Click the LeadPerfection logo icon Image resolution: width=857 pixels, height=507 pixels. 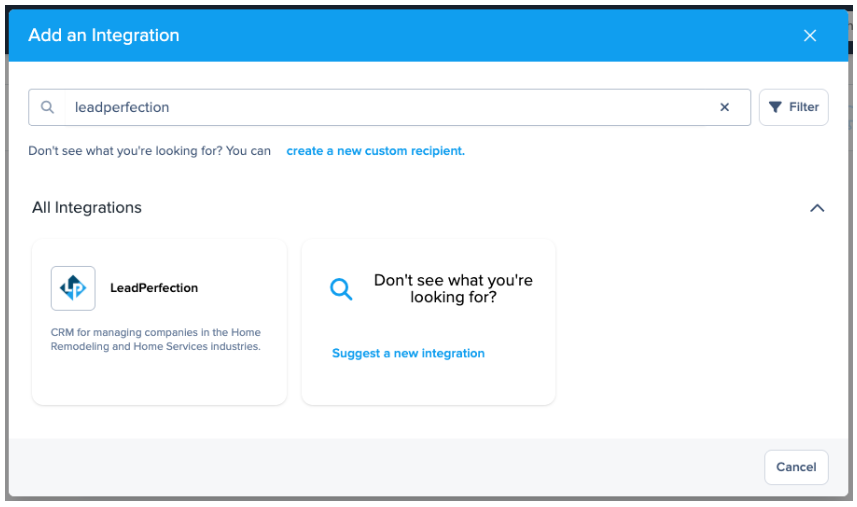73,288
